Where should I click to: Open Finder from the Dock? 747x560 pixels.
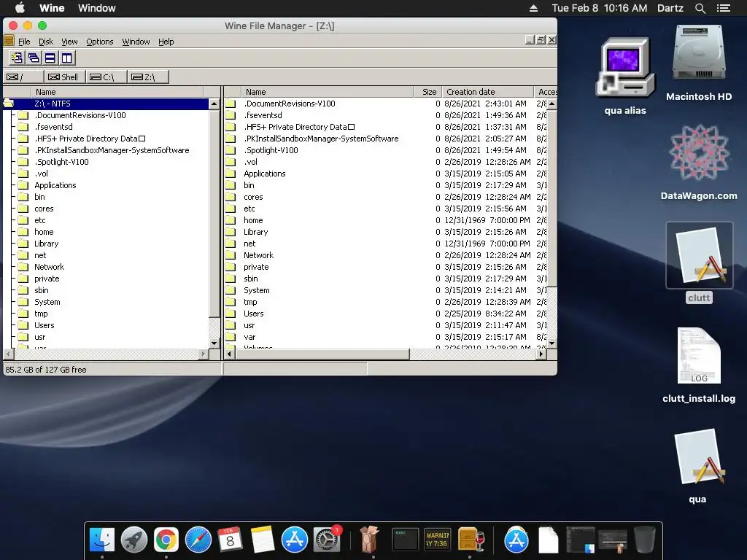pos(102,540)
